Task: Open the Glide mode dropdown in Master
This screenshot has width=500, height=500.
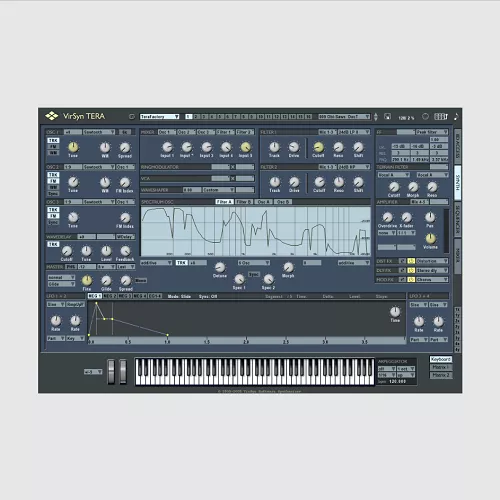Action: [x=61, y=284]
